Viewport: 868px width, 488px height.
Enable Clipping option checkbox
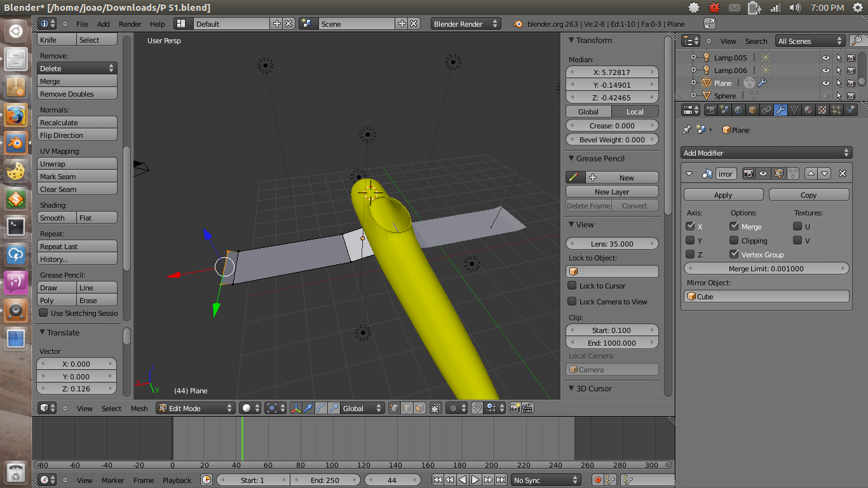click(x=734, y=240)
